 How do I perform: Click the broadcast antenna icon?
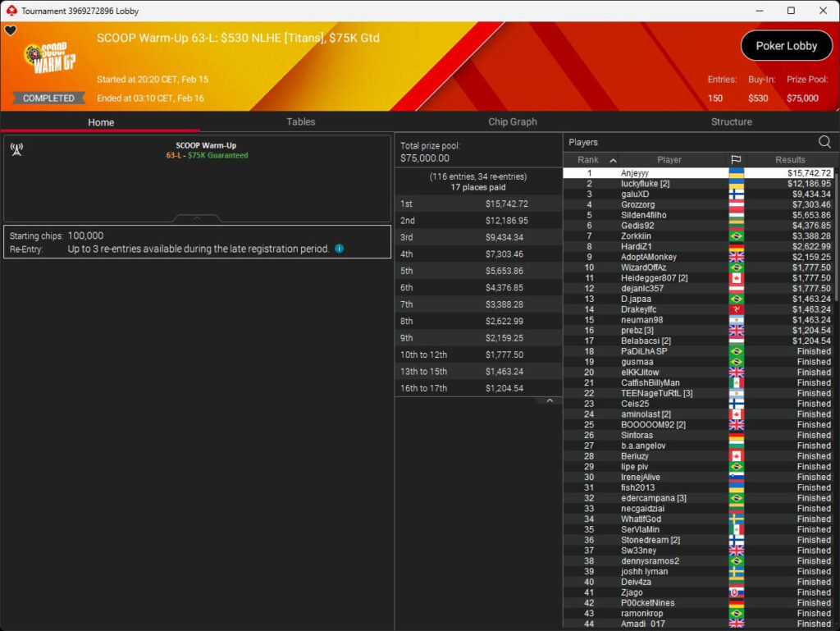tap(16, 149)
